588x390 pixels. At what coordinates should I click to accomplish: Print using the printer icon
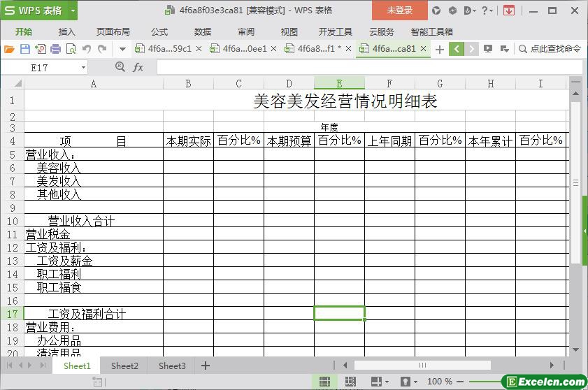click(55, 49)
